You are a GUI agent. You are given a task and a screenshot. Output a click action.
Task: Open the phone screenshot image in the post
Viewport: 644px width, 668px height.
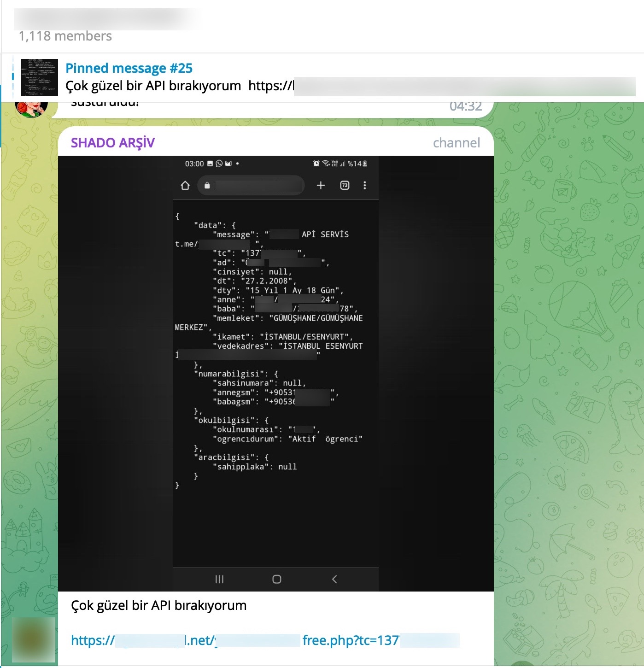[276, 374]
